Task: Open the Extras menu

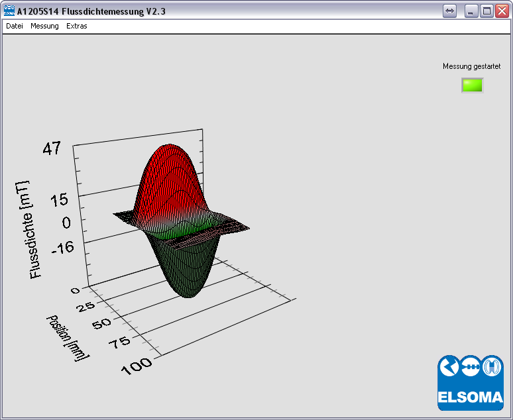Action: tap(76, 26)
